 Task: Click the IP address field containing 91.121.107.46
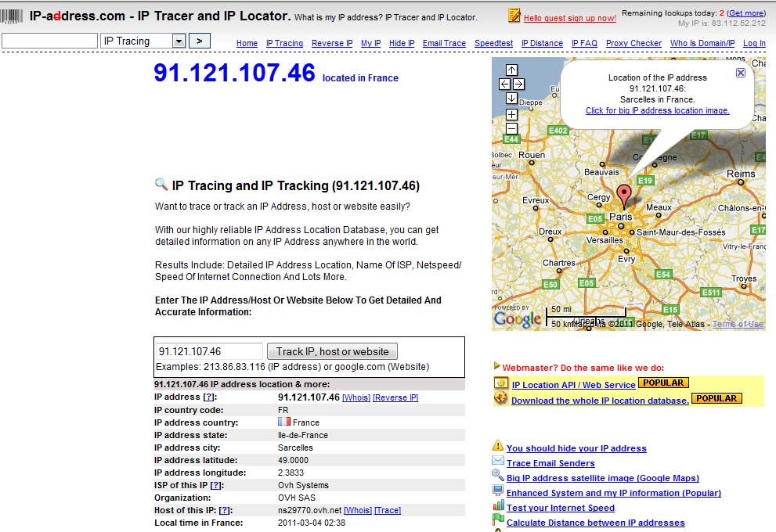(x=210, y=351)
